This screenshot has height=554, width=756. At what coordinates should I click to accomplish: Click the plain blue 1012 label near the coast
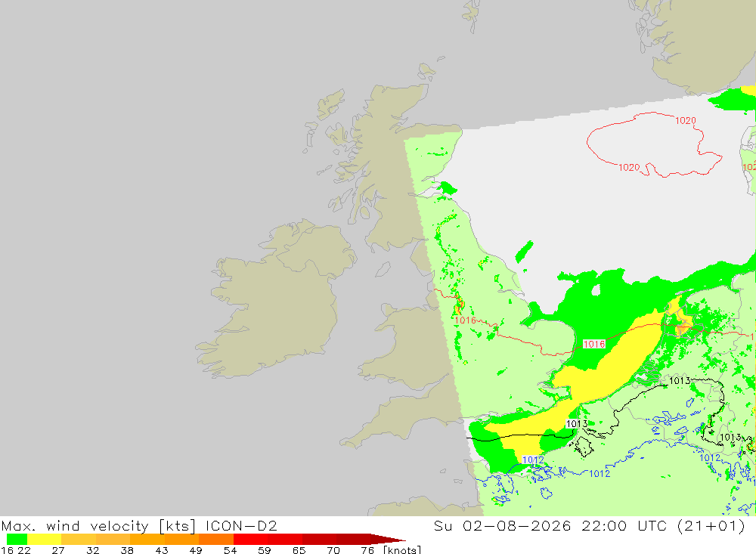point(600,473)
